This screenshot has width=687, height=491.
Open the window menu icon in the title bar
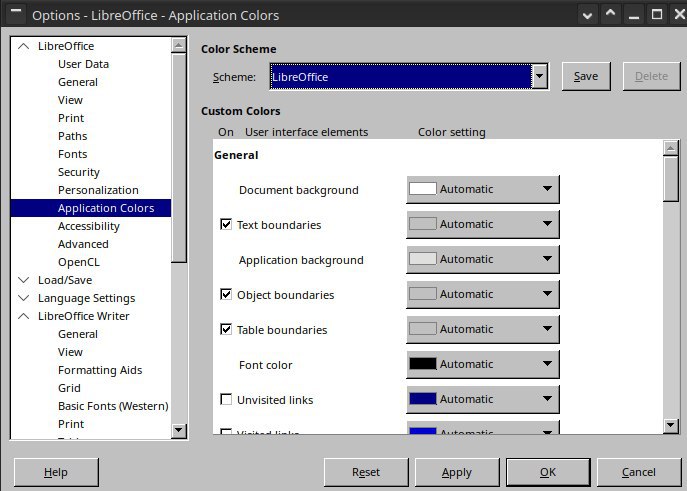coord(16,14)
